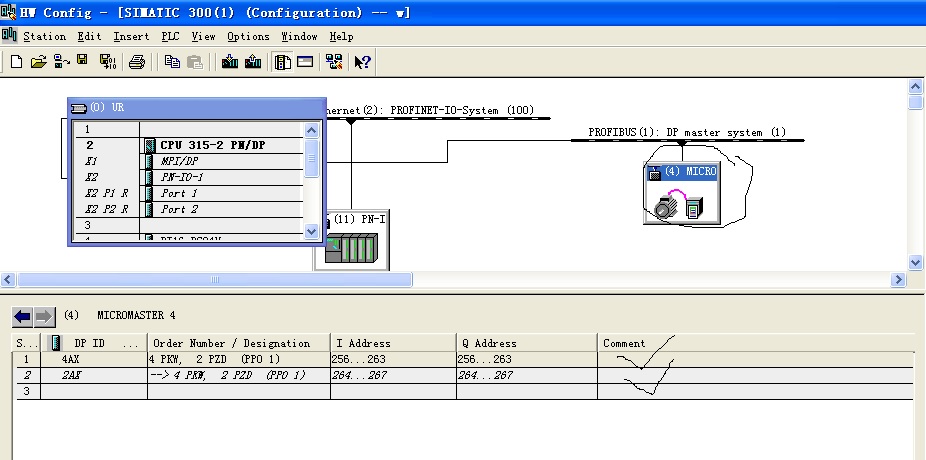The width and height of the screenshot is (926, 460).
Task: Click the horizontal scrollbar right arrow
Action: point(898,279)
